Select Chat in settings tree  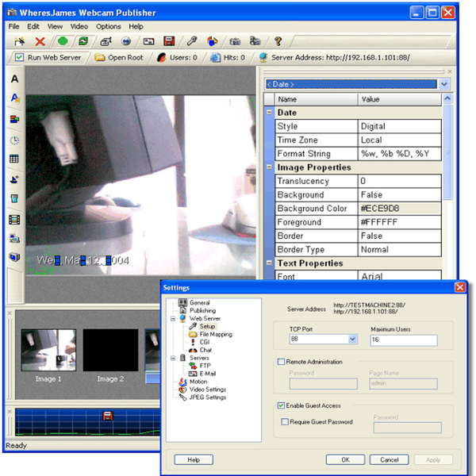click(205, 350)
